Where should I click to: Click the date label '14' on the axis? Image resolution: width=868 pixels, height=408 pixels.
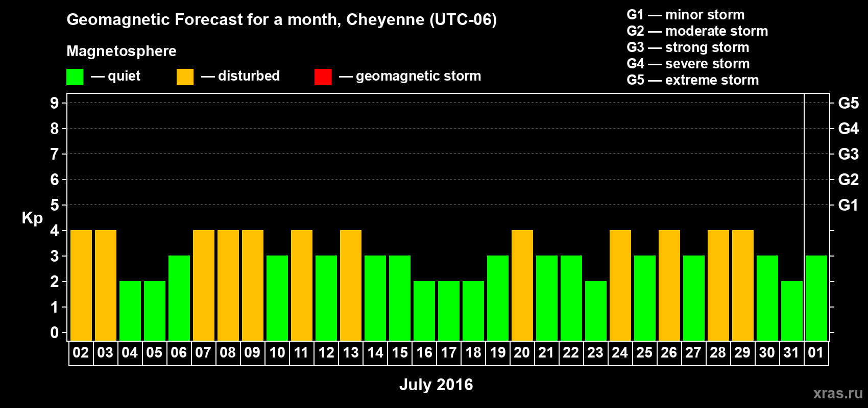click(375, 352)
